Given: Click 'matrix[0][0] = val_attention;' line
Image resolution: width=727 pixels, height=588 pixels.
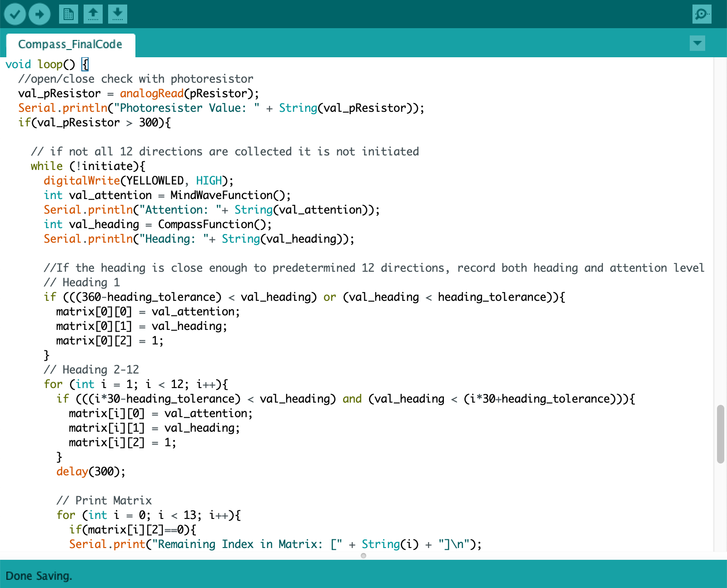Looking at the screenshot, I should [x=148, y=312].
